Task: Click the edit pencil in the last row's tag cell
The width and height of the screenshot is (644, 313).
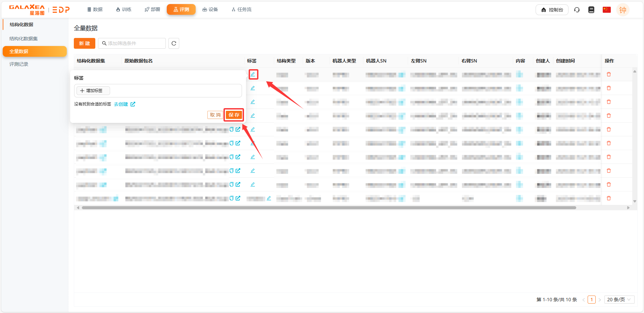Action: (x=269, y=198)
